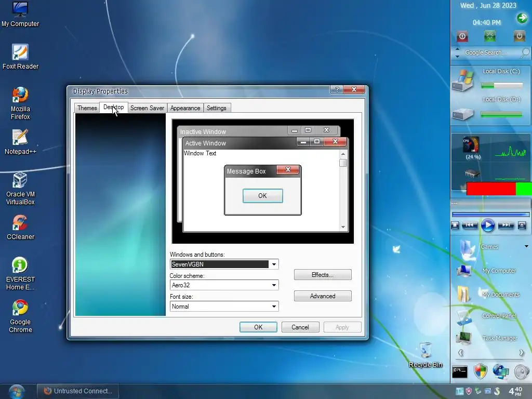
Task: Click the red shield tray icon
Action: tap(469, 391)
